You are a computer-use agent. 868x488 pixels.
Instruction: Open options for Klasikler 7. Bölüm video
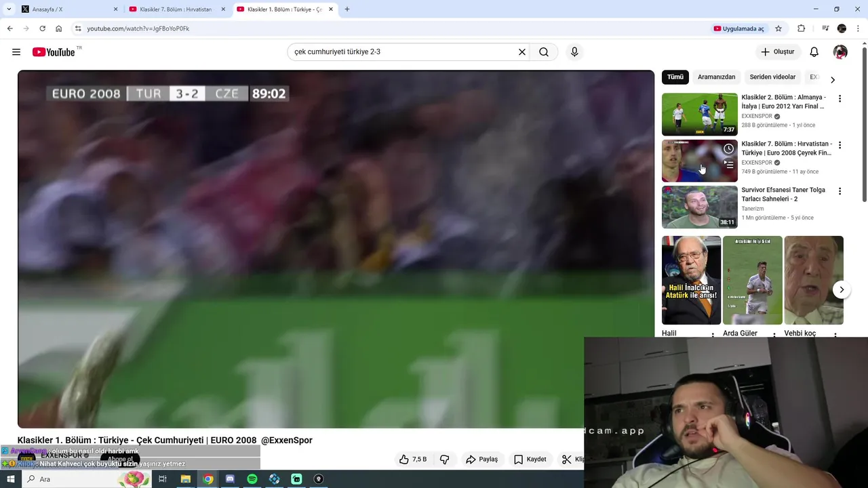coord(840,145)
